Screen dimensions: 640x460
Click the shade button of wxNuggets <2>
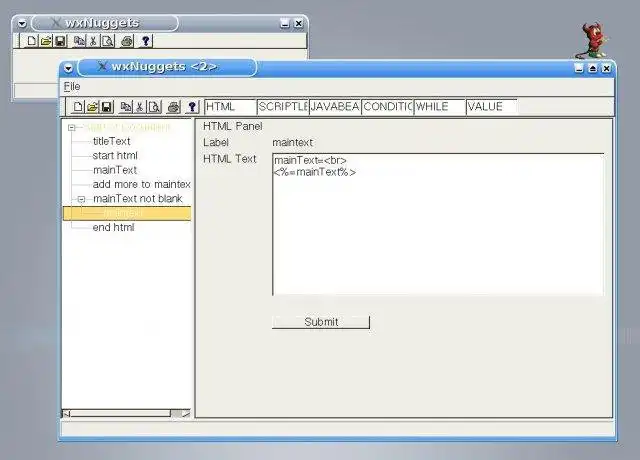coord(593,68)
